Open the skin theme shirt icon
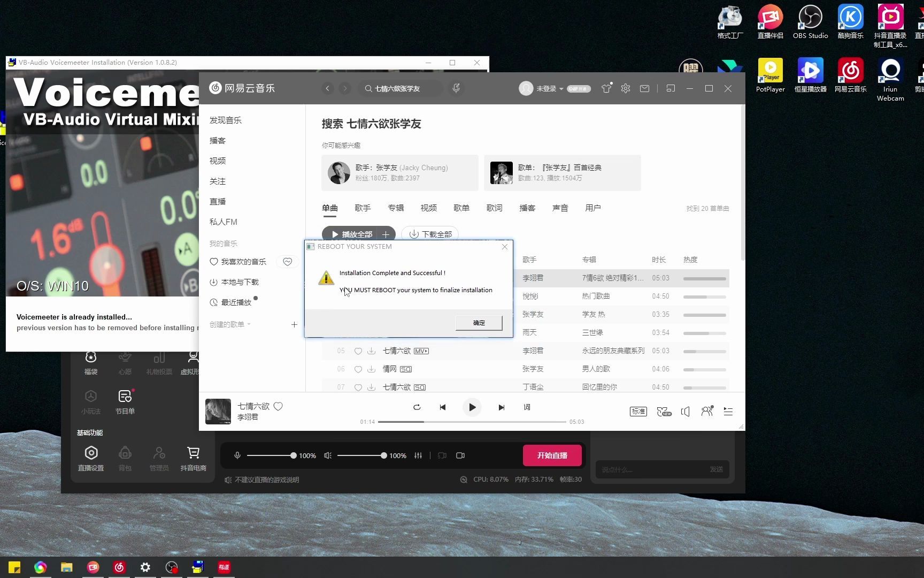 pyautogui.click(x=606, y=88)
